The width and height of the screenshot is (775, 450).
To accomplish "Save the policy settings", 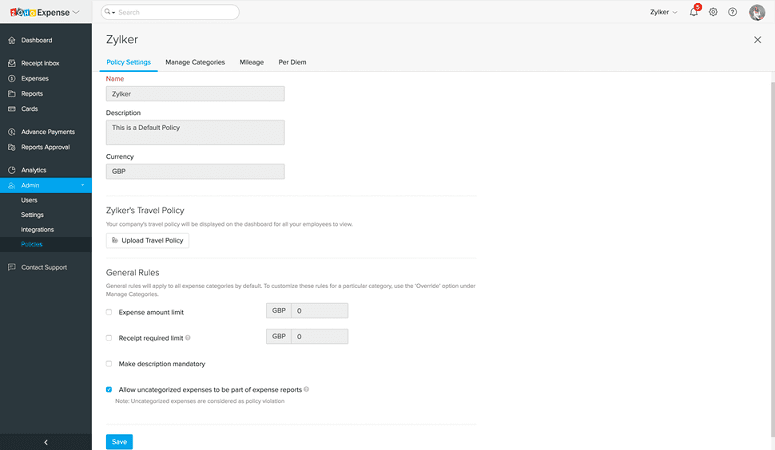I will coord(119,442).
